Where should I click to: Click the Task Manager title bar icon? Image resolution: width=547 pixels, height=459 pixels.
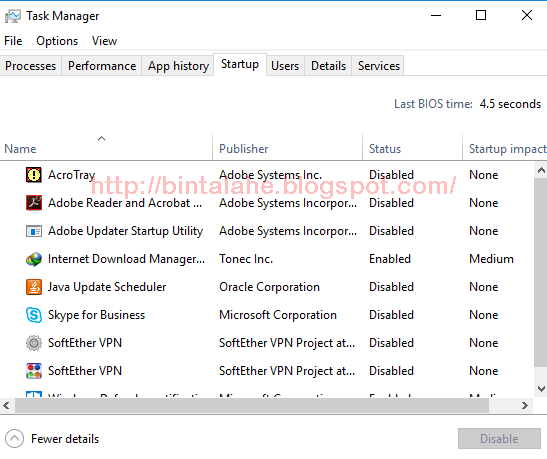[x=13, y=16]
